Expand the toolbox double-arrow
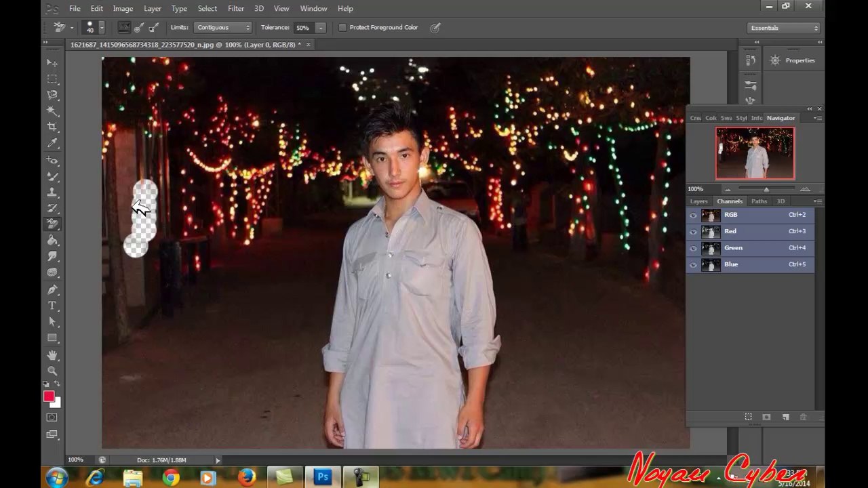 [46, 43]
